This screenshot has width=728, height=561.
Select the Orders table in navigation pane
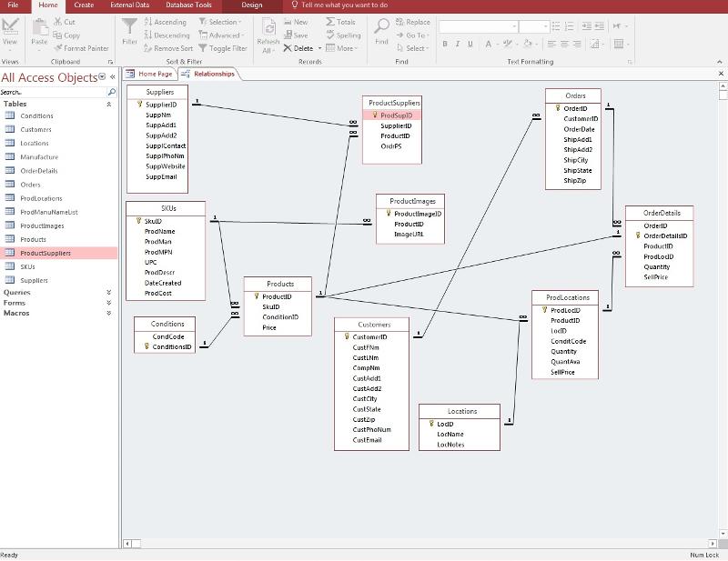(30, 185)
